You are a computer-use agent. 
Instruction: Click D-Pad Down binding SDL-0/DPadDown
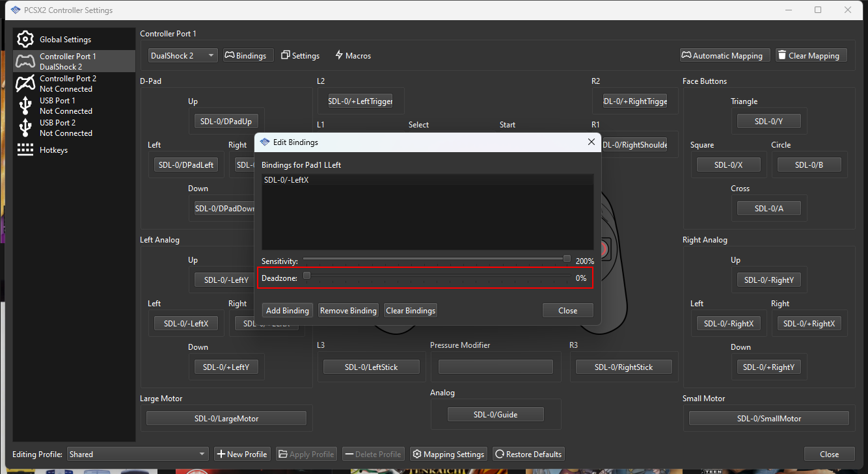pos(224,208)
